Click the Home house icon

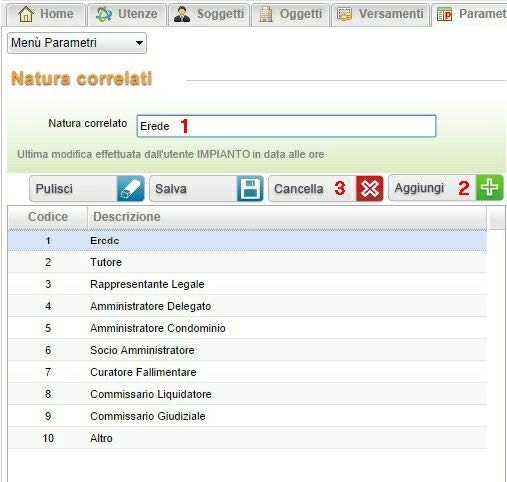(26, 14)
